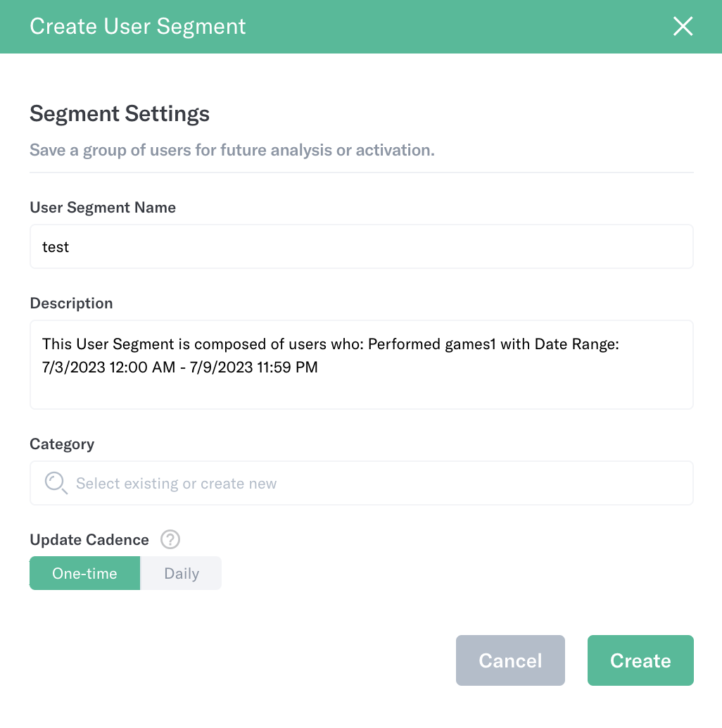Screen dimensions: 722x728
Task: Open the Update Cadence help tooltip icon
Action: 170,539
